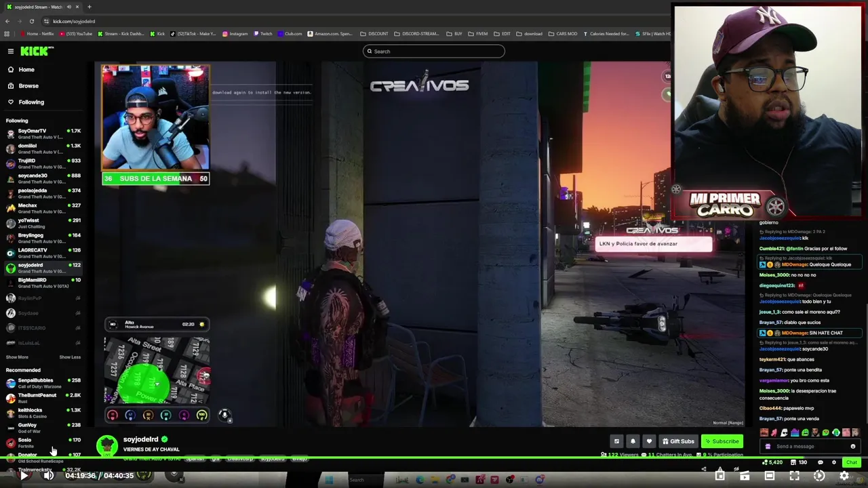The image size is (868, 488).
Task: Open EDIT bookmarks folder
Action: tap(502, 34)
